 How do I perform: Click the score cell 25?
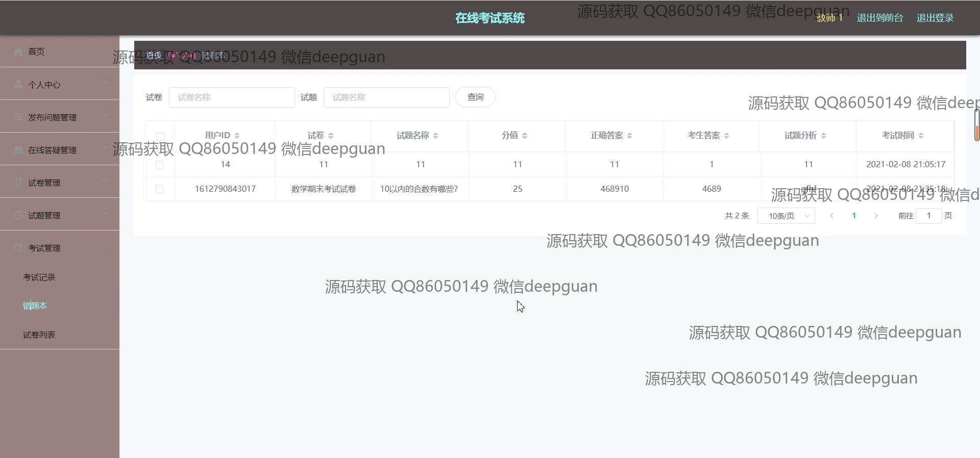518,189
